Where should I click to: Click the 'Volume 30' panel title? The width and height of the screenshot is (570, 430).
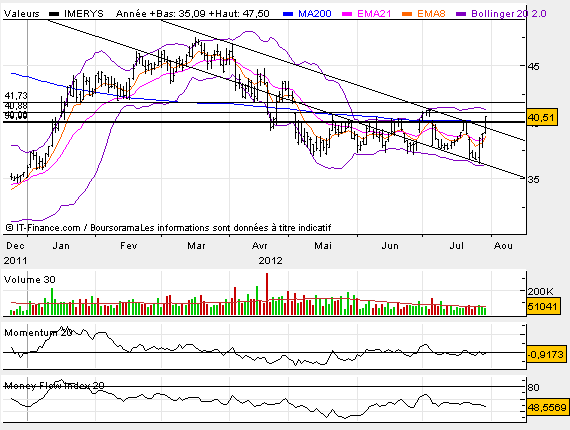(29, 280)
